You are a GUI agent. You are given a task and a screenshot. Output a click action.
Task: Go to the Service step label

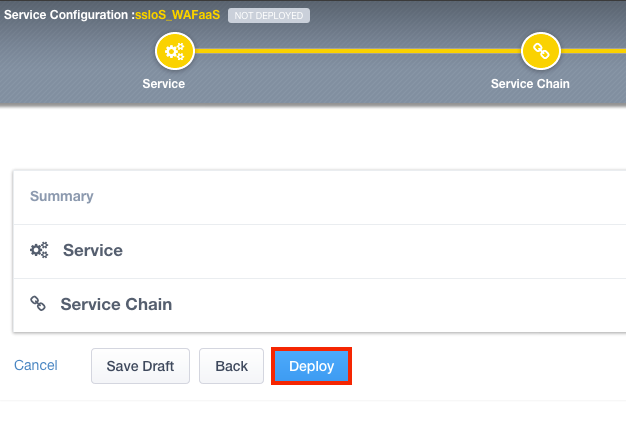(164, 84)
